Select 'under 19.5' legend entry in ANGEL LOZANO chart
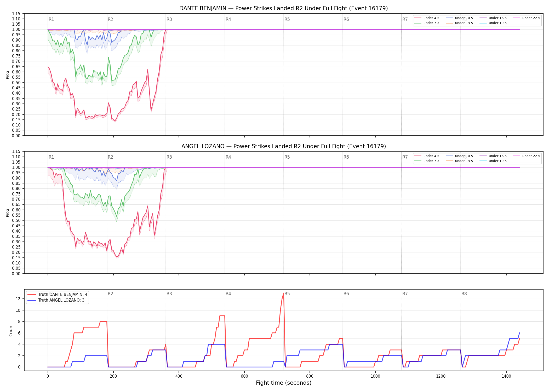Viewport: 549px width, 392px height. [x=493, y=161]
